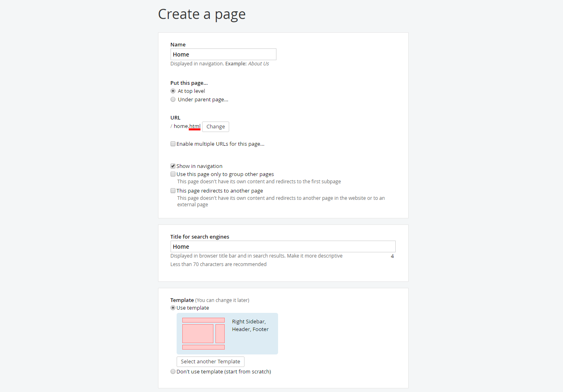Click the 'About Us' example text under Name

(x=258, y=63)
